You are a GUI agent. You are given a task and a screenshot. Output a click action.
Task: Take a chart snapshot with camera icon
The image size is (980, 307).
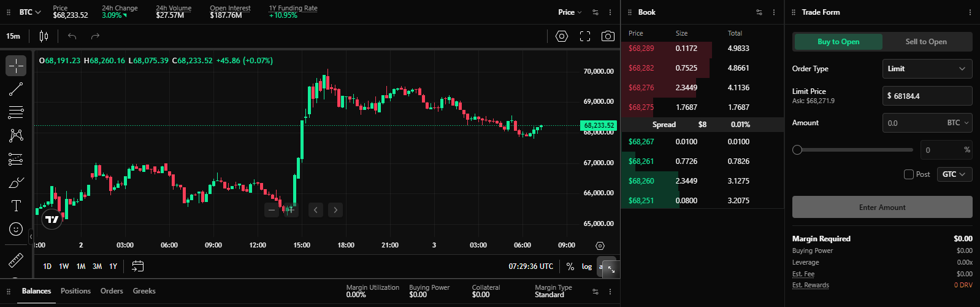(x=608, y=36)
